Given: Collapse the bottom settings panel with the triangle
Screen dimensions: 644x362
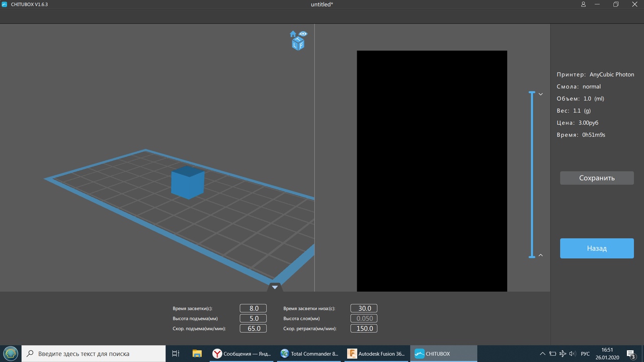Looking at the screenshot, I should 275,287.
